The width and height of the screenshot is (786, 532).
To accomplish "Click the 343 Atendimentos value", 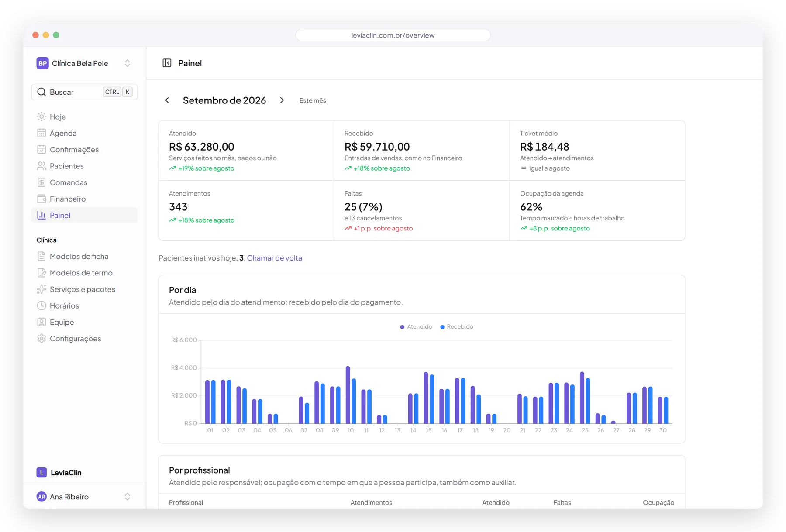I will click(178, 207).
